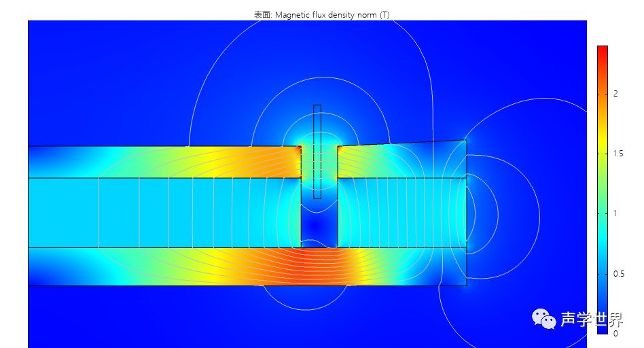Click the "1" tick label on the color legend
Viewport: 644px width, 348px height.
615,213
